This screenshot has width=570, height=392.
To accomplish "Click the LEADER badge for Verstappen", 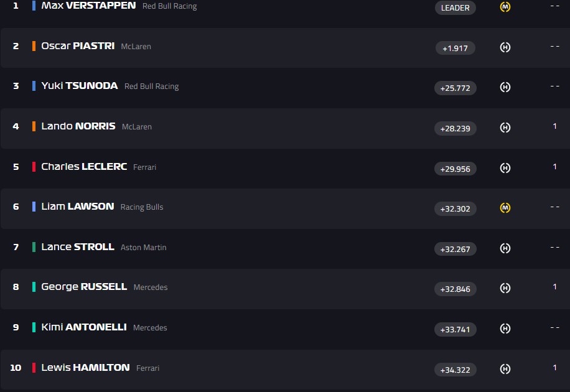I will (x=456, y=7).
